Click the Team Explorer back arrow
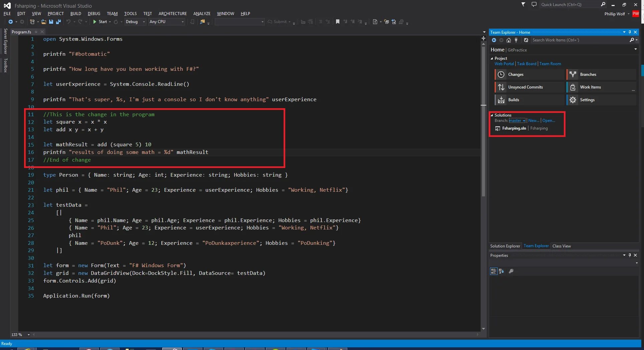The width and height of the screenshot is (644, 350). coord(494,40)
